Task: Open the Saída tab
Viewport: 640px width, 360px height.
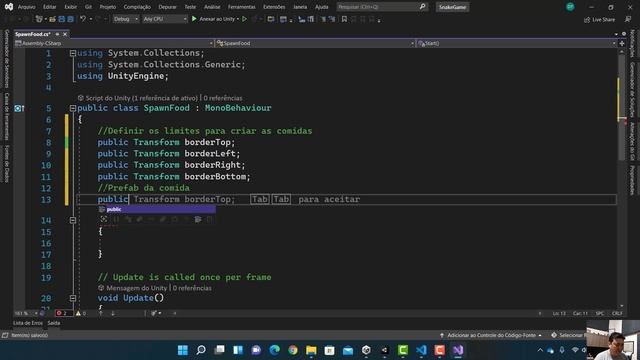Action: point(54,323)
